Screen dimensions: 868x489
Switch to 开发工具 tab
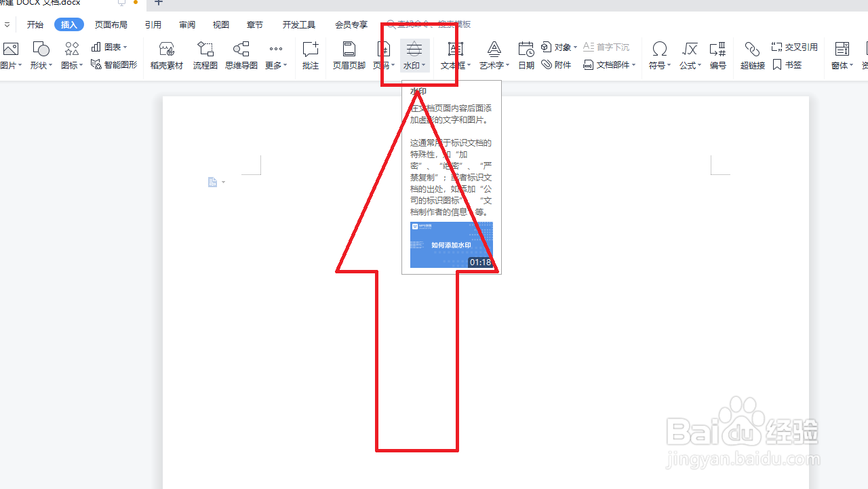click(299, 24)
